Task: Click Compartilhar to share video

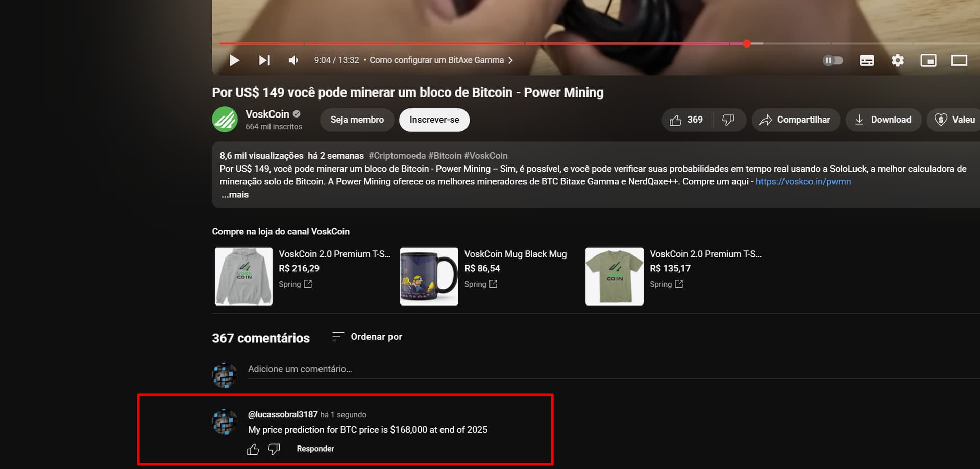Action: [796, 120]
